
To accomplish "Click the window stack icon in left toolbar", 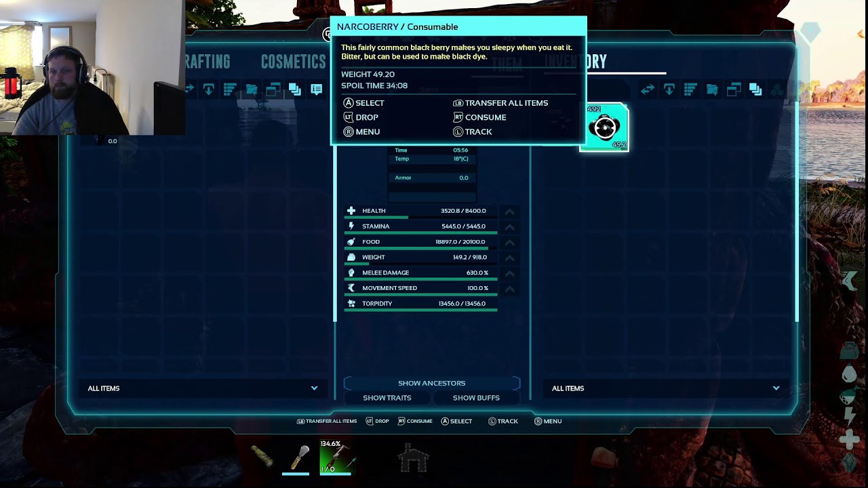I will (x=273, y=89).
